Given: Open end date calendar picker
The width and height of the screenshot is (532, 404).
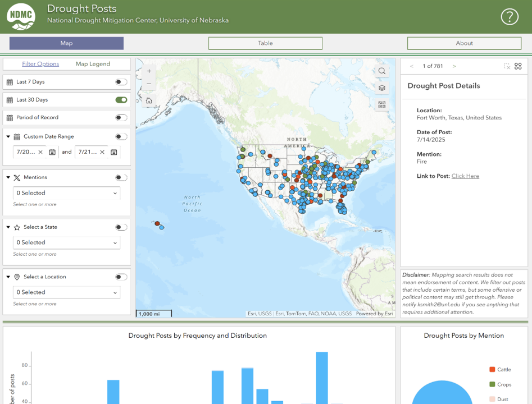Looking at the screenshot, I should coord(114,152).
